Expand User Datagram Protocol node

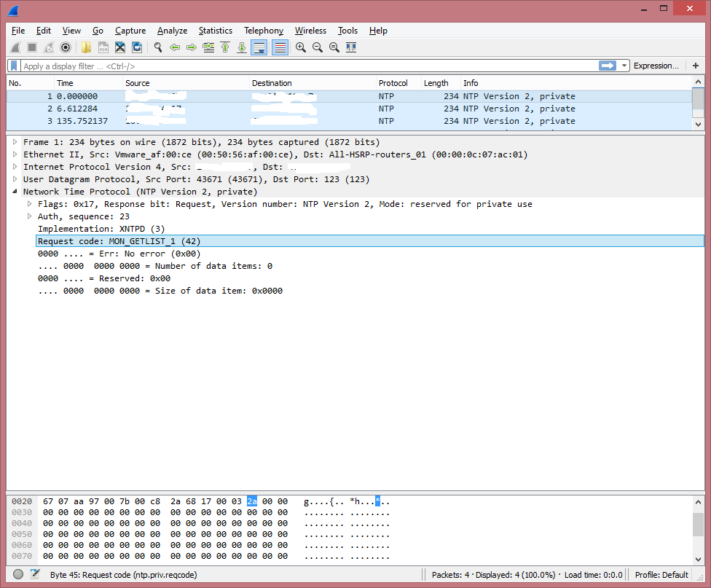coord(15,179)
